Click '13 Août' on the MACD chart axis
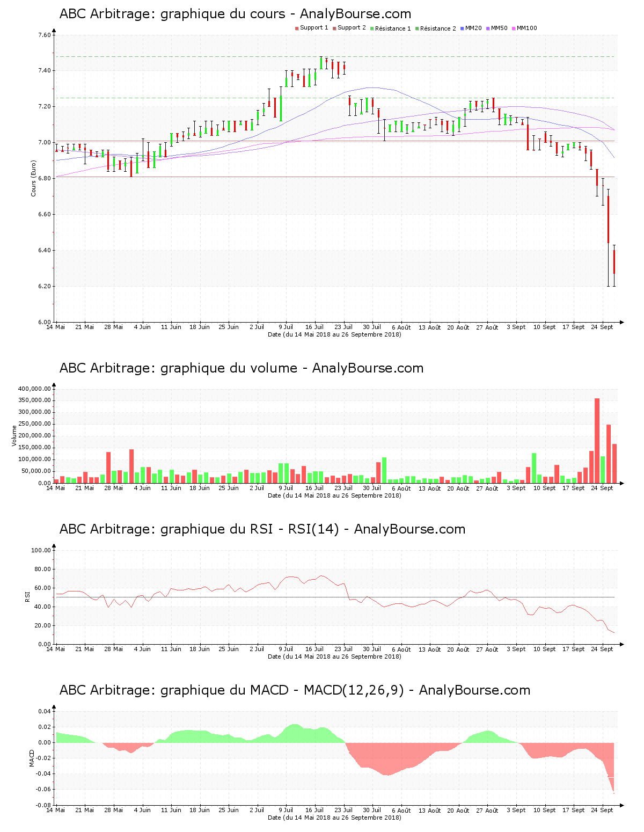This screenshot has width=644, height=832. 430,810
